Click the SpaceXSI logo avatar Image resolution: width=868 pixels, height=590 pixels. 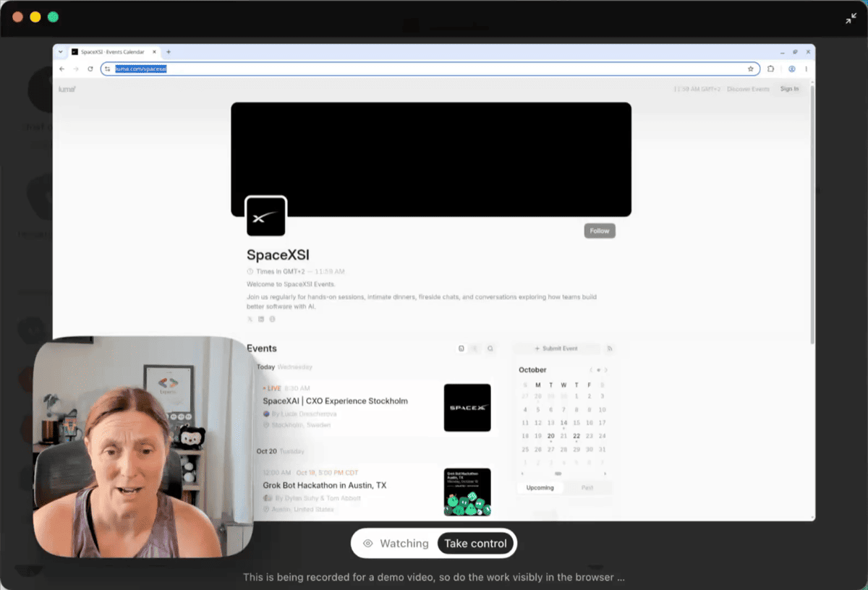[266, 216]
